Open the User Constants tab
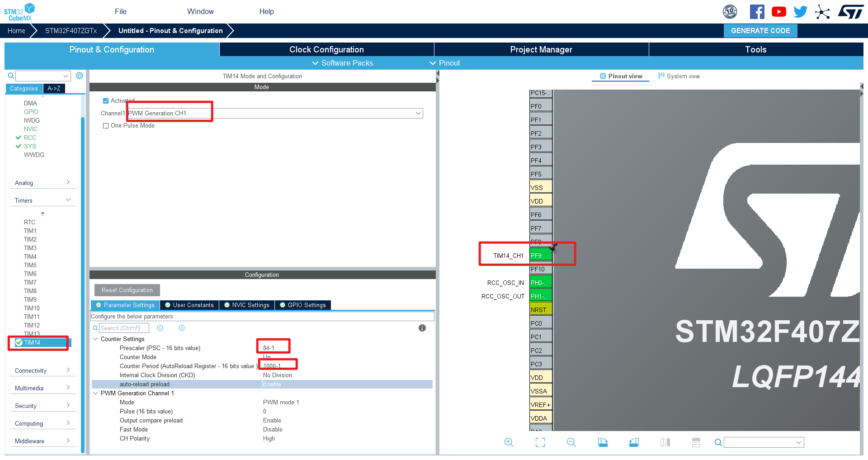This screenshot has width=868, height=460. tap(189, 305)
